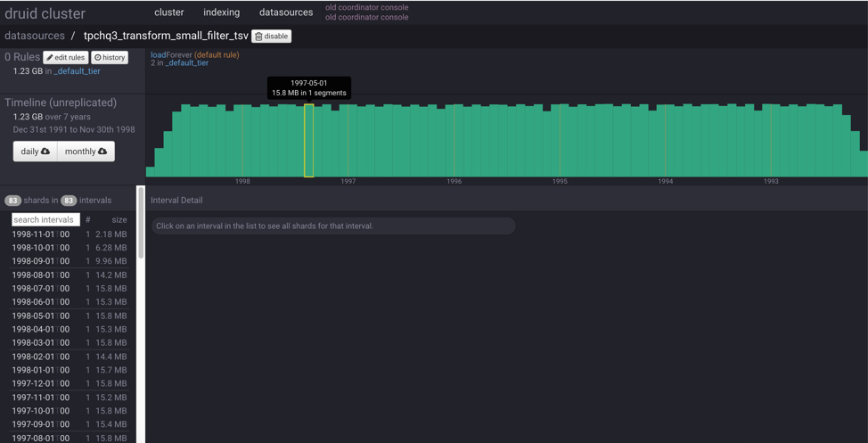Screen dimensions: 868x443
Task: Open the lower old coordinator console link
Action: (366, 17)
